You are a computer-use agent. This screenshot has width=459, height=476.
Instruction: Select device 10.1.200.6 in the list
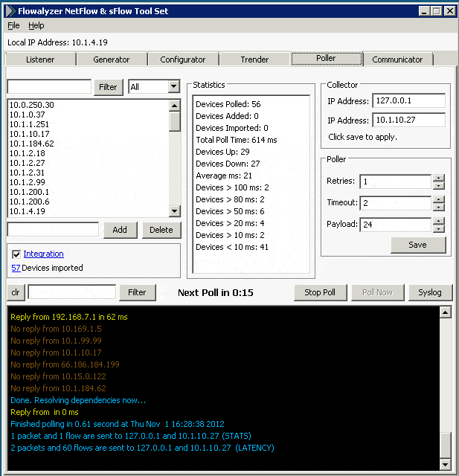[88, 202]
